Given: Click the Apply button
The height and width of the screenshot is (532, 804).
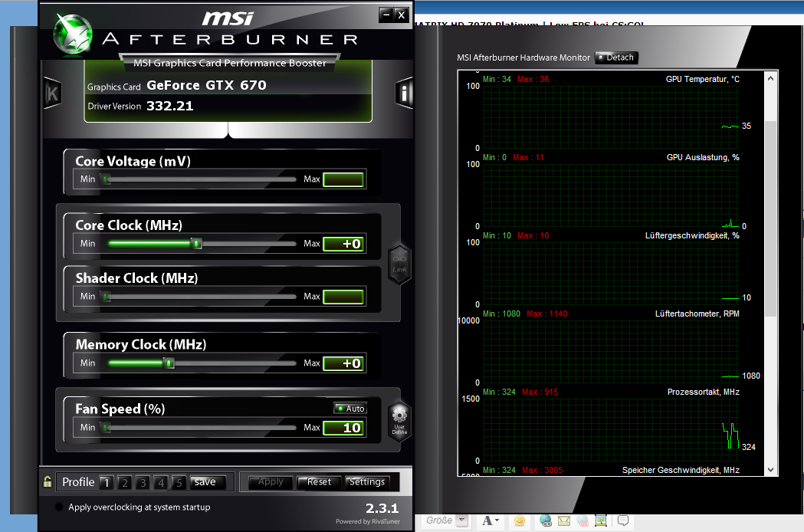Looking at the screenshot, I should coord(271,482).
